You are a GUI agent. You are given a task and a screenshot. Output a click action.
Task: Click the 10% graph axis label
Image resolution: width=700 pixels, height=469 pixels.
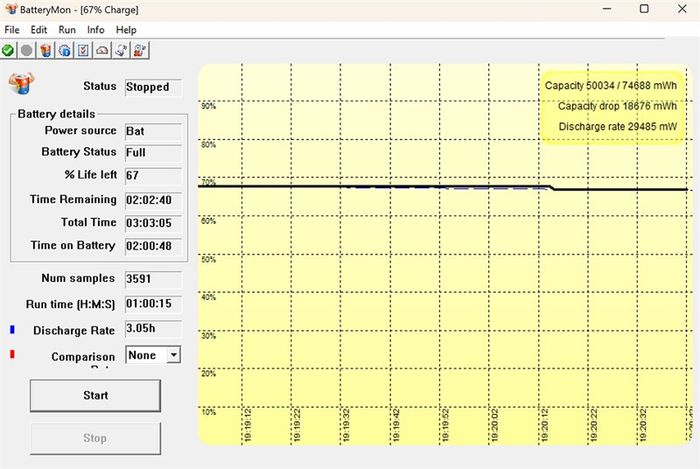[208, 412]
